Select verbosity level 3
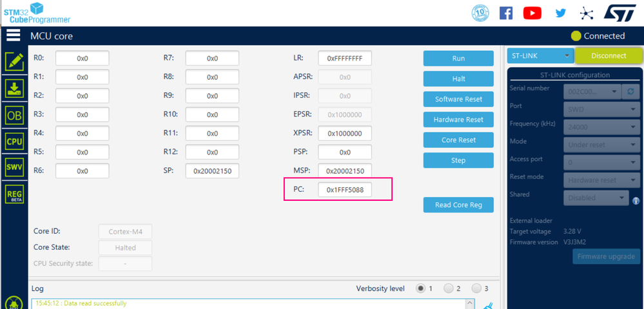644x309 pixels. pos(476,288)
